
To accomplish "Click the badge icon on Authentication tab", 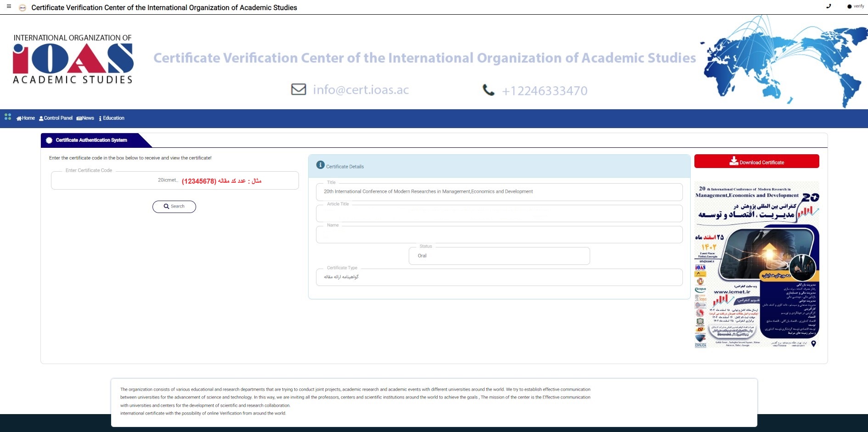I will tap(49, 140).
